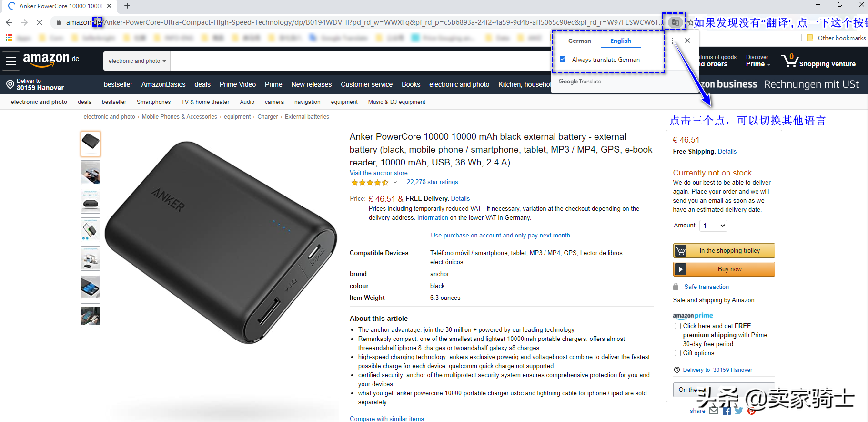The image size is (868, 422).
Task: Open Mobile Phones & Accessories breadcrumb
Action: coord(180,117)
